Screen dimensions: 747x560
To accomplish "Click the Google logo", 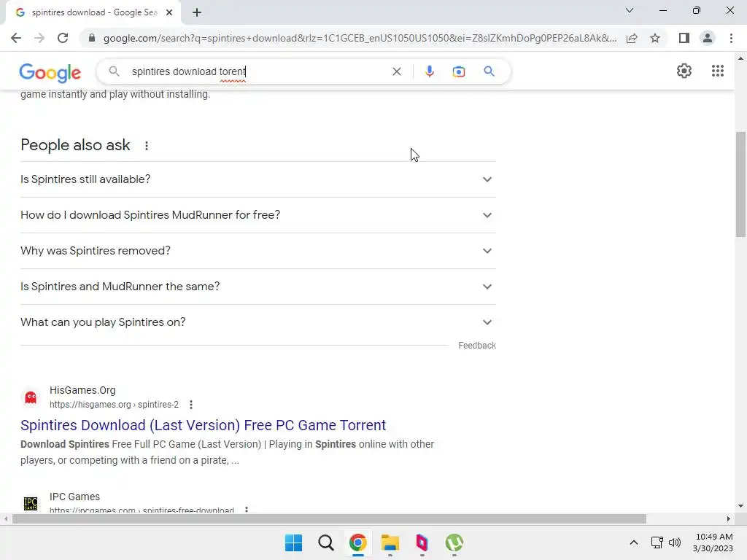I will click(50, 72).
